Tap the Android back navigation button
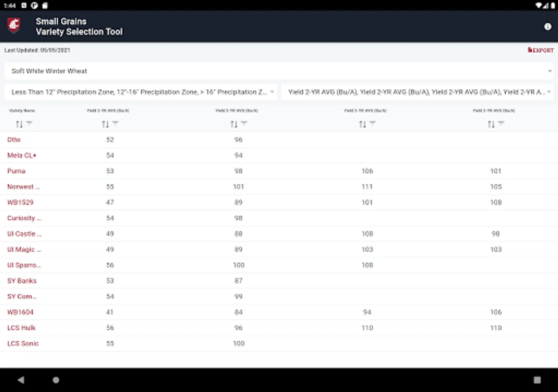This screenshot has width=558, height=392. tap(20, 380)
